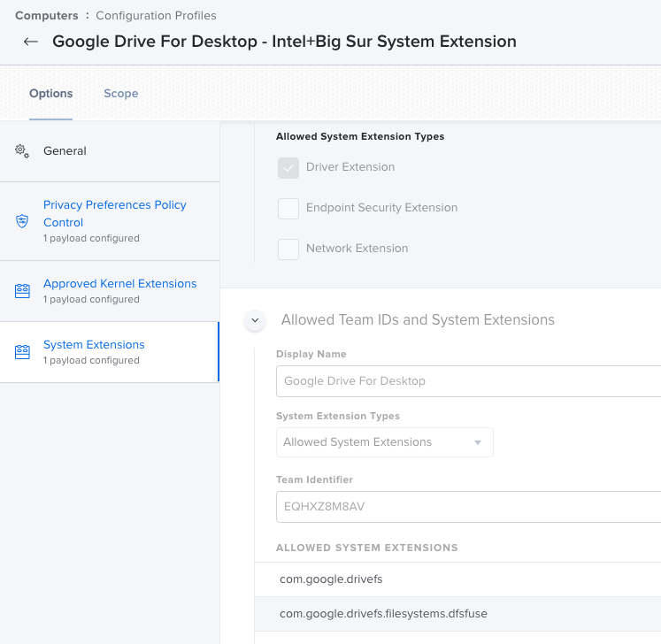Open the General payload section
This screenshot has width=661, height=644.
coord(110,151)
